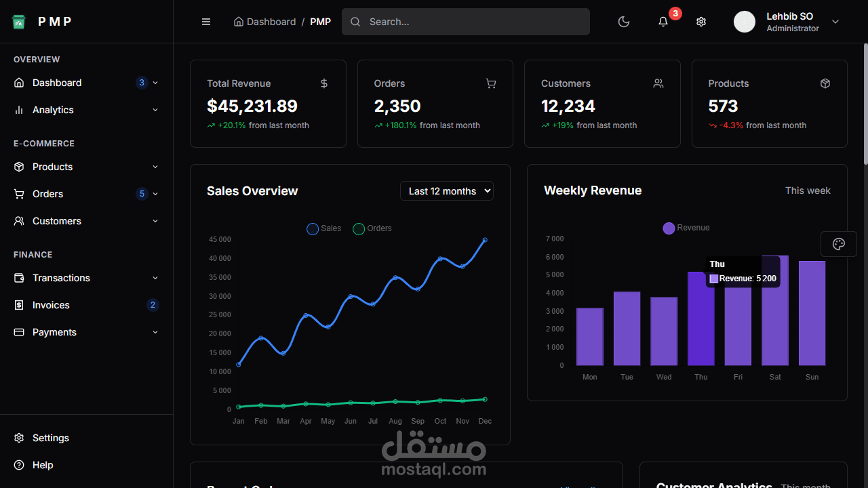The height and width of the screenshot is (488, 868).
Task: Toggle the Orders series in chart legend
Action: tap(372, 228)
